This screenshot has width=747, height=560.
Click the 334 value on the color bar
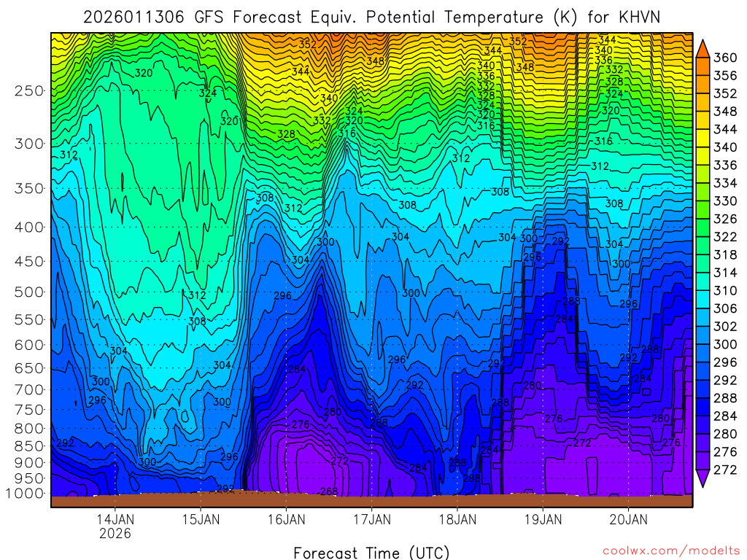pos(724,183)
